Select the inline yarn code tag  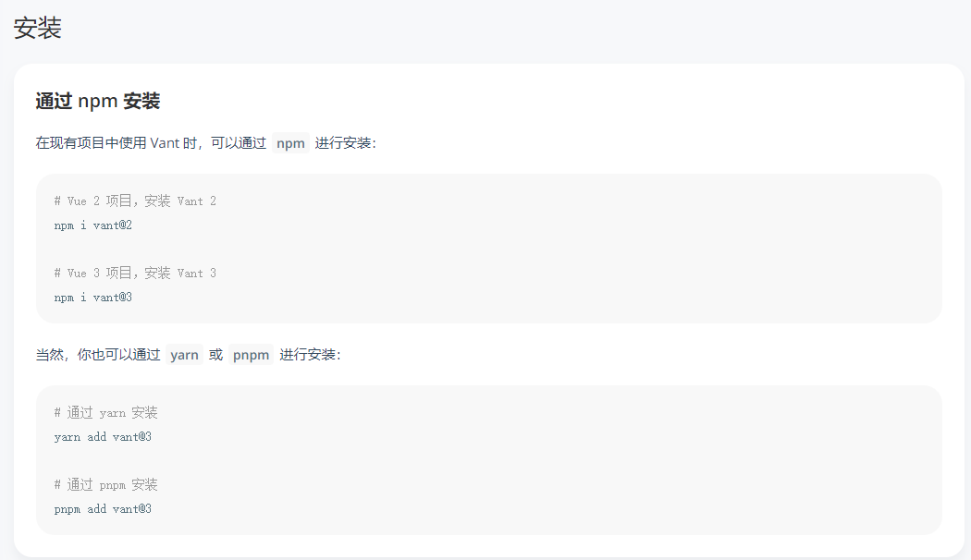tap(185, 355)
